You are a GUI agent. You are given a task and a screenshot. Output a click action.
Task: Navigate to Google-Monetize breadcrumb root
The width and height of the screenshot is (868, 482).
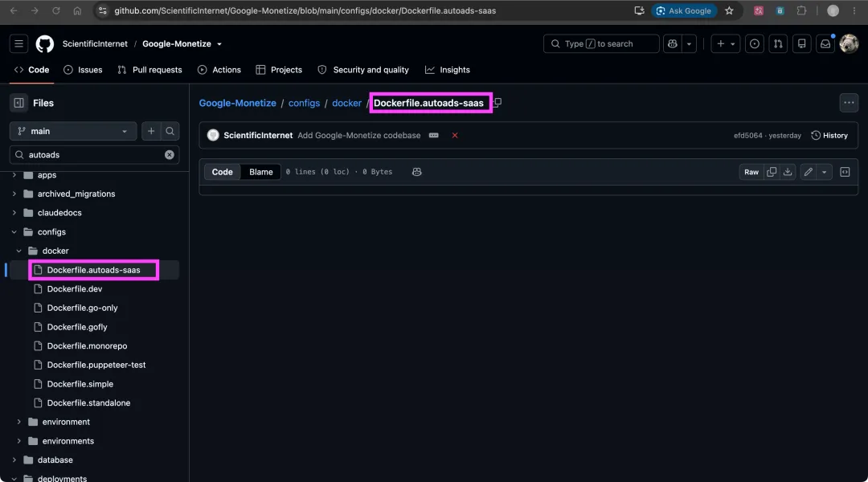(x=237, y=103)
